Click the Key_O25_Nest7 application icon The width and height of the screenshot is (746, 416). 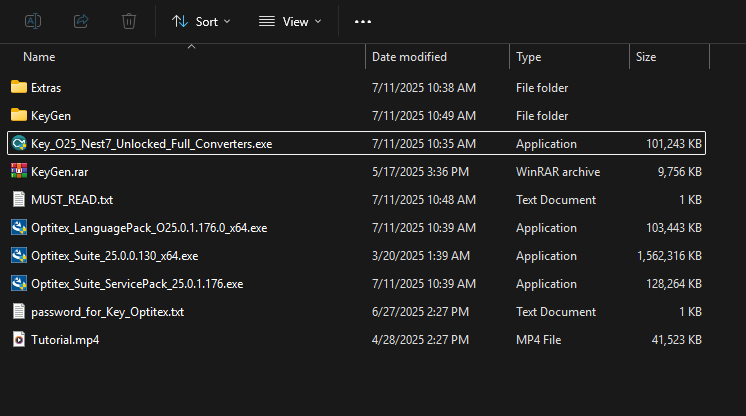(19, 144)
